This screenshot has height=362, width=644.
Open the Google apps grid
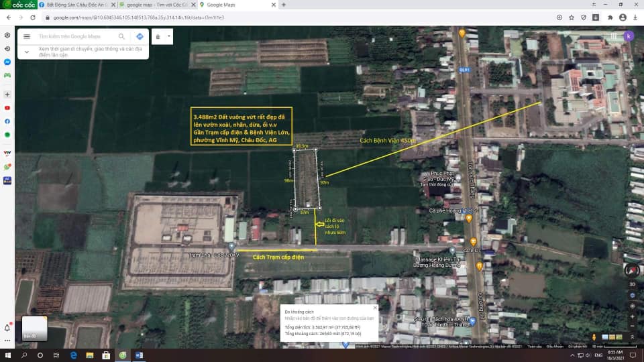click(614, 36)
